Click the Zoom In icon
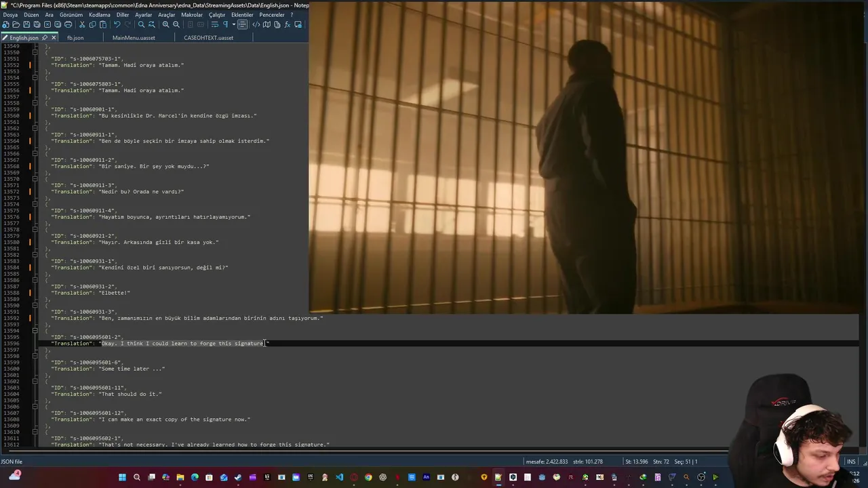The height and width of the screenshot is (488, 868). coord(165,24)
